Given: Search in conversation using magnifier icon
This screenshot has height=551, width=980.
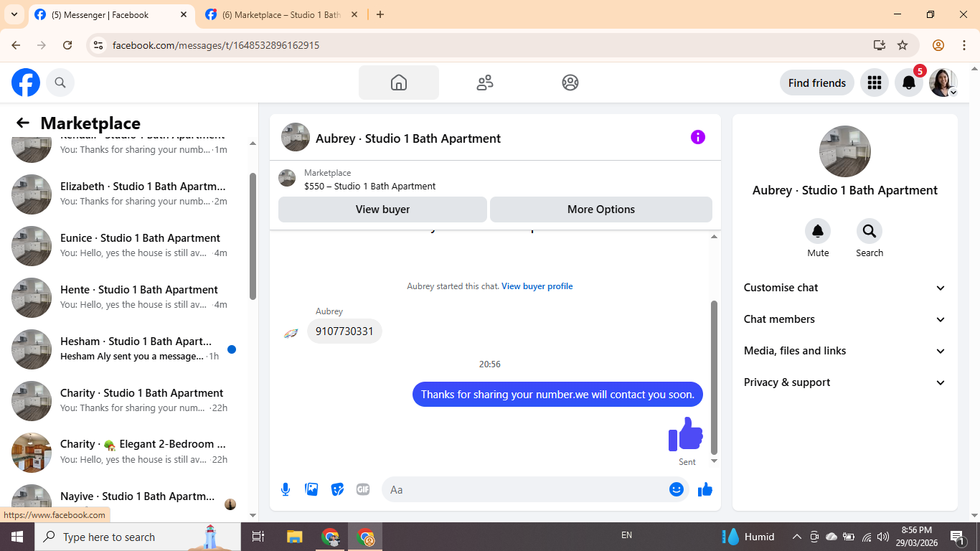Looking at the screenshot, I should (x=870, y=231).
